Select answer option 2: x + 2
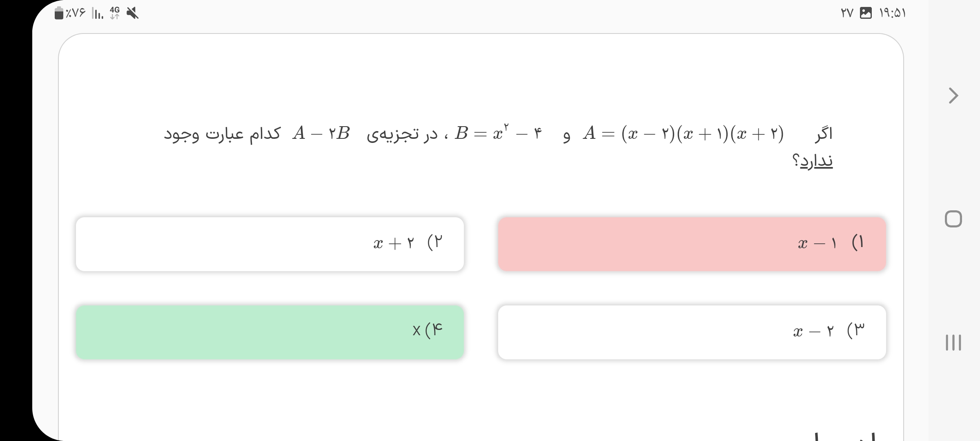The width and height of the screenshot is (980, 441). click(269, 244)
